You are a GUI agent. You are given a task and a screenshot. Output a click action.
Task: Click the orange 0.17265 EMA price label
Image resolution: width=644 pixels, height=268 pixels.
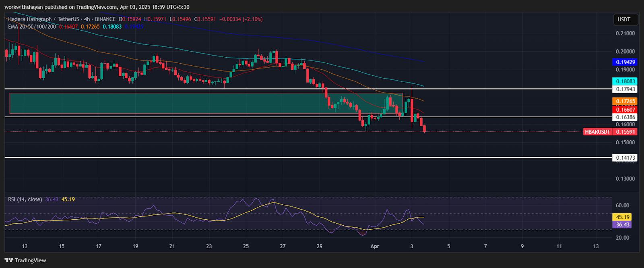pyautogui.click(x=625, y=101)
